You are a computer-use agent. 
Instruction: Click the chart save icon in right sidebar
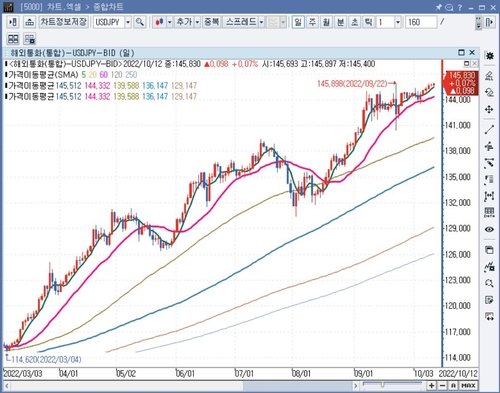tap(489, 267)
